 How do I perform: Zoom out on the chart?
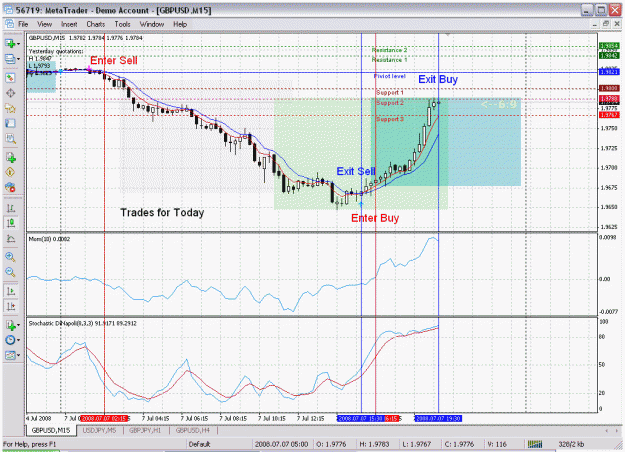pyautogui.click(x=10, y=272)
